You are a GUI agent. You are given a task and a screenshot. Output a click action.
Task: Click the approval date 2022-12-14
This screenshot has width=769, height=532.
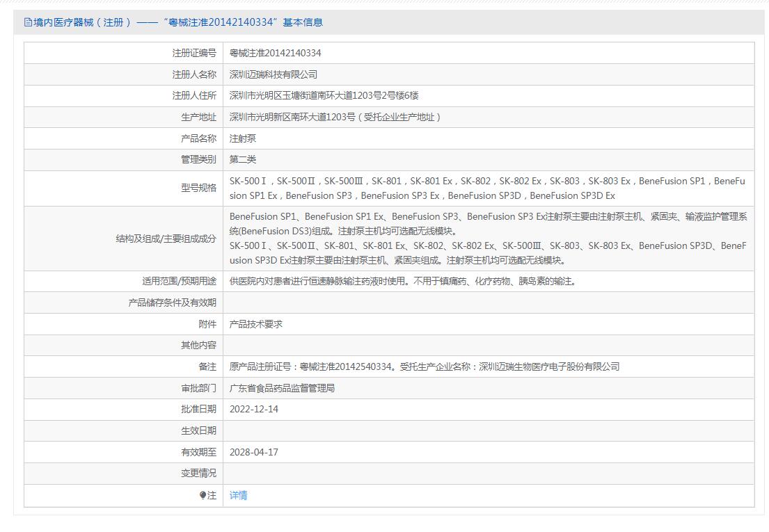pos(254,409)
